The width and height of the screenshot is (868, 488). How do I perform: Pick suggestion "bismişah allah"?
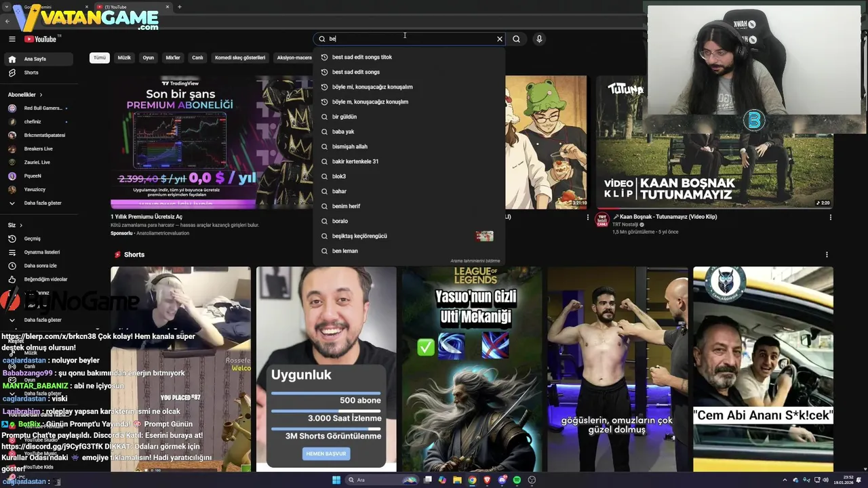pos(409,146)
